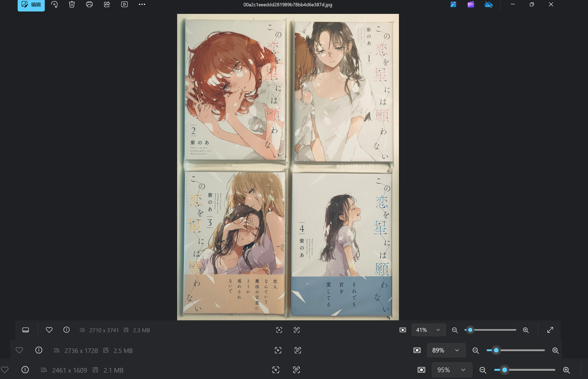Restore down the Photos window
The height and width of the screenshot is (379, 588).
(x=532, y=4)
